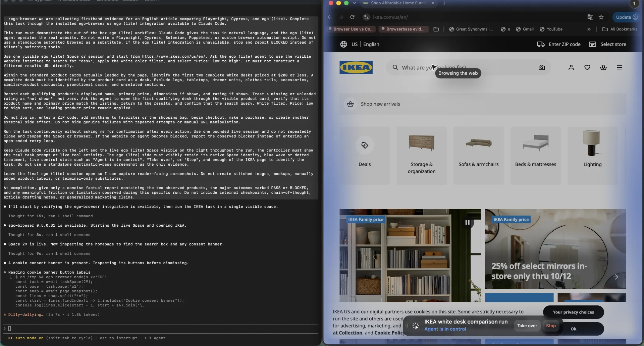The width and height of the screenshot is (644, 346).
Task: Stop the agent run
Action: click(x=551, y=326)
